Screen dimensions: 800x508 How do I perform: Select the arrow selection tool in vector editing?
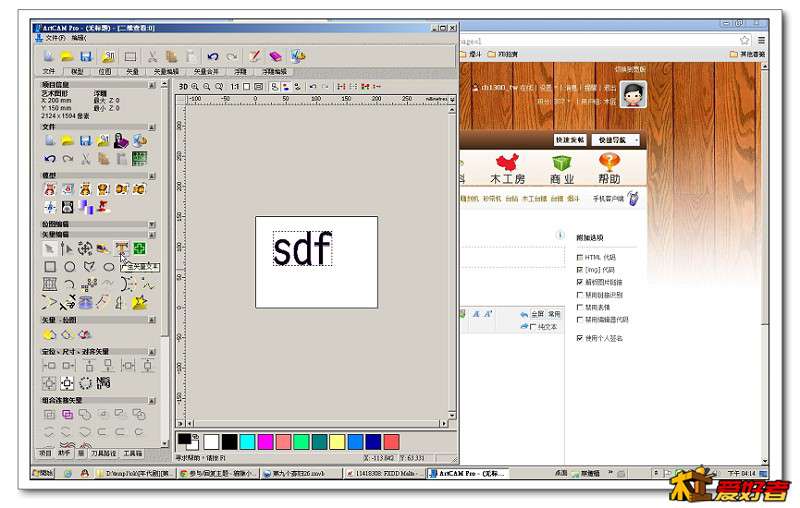[49, 249]
